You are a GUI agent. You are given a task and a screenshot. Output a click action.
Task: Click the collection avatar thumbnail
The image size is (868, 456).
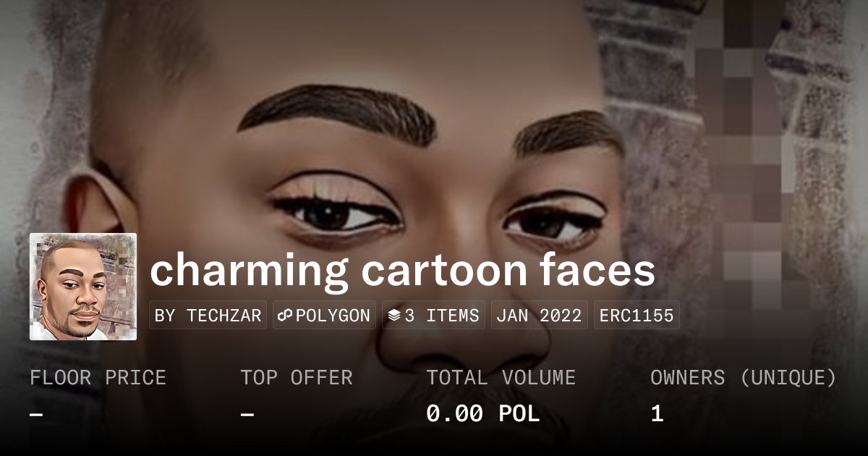(83, 287)
